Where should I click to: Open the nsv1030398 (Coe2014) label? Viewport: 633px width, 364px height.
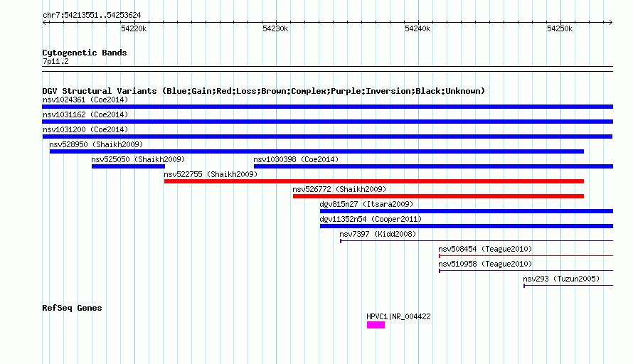296,159
